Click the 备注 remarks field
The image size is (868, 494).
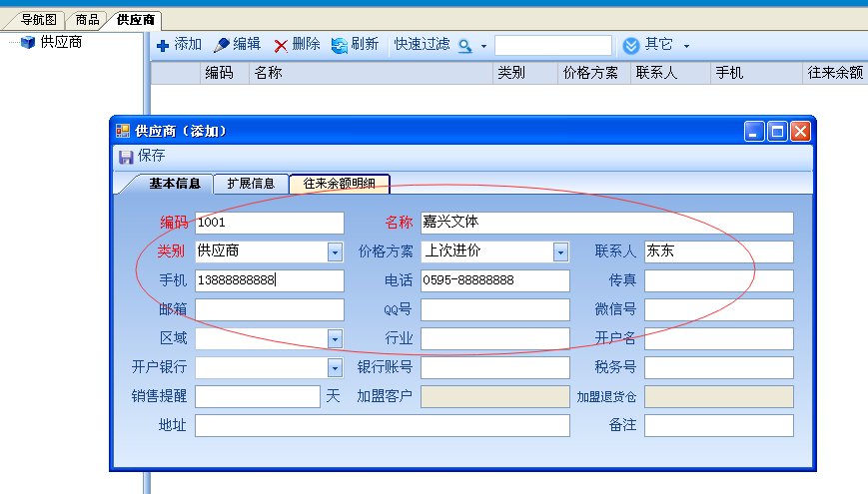719,425
